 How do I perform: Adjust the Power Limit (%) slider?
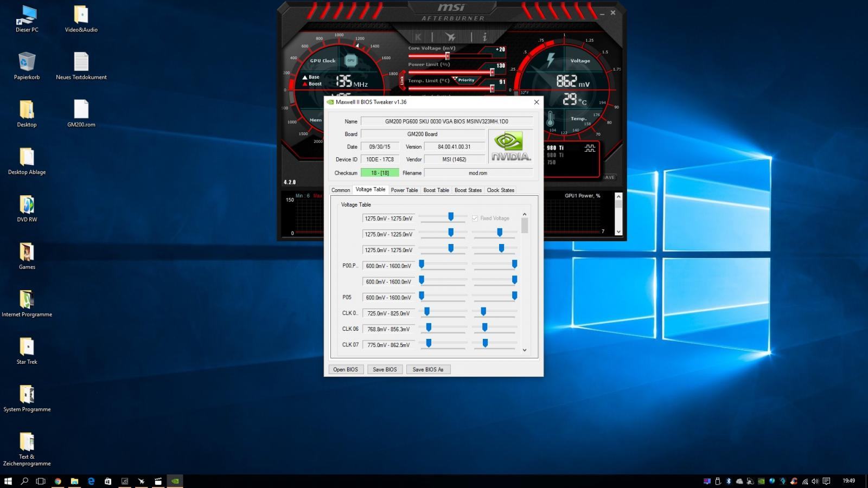click(492, 72)
